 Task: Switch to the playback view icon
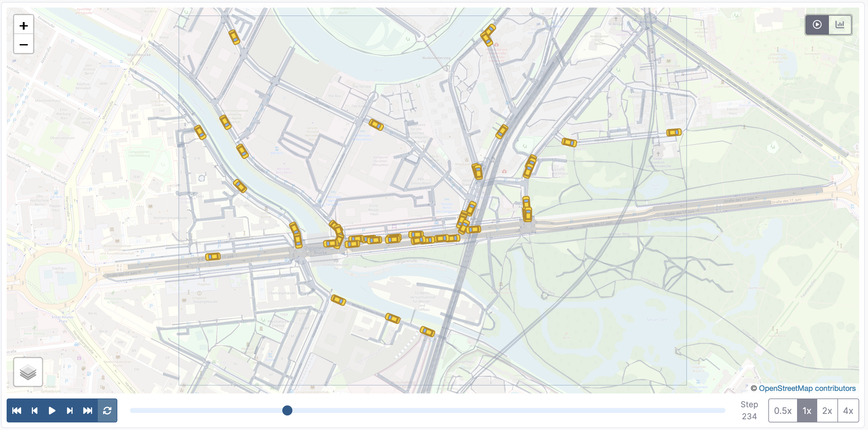tap(817, 25)
